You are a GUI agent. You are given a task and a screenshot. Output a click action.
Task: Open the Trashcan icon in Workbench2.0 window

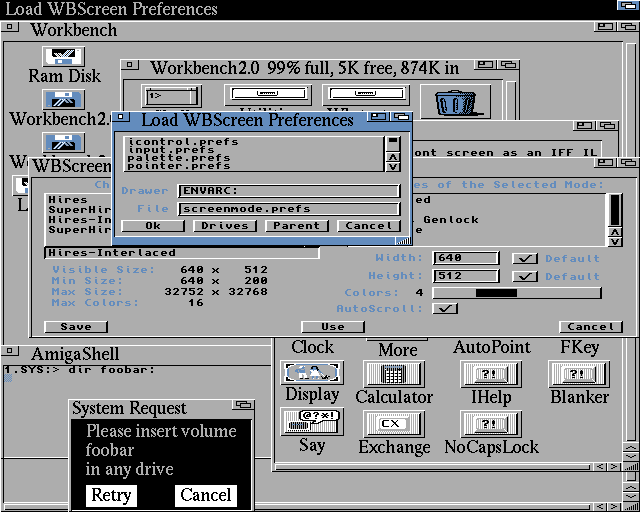[x=455, y=102]
